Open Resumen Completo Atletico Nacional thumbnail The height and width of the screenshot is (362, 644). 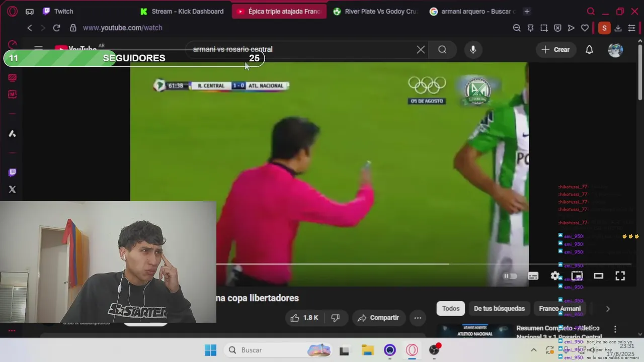click(x=475, y=331)
